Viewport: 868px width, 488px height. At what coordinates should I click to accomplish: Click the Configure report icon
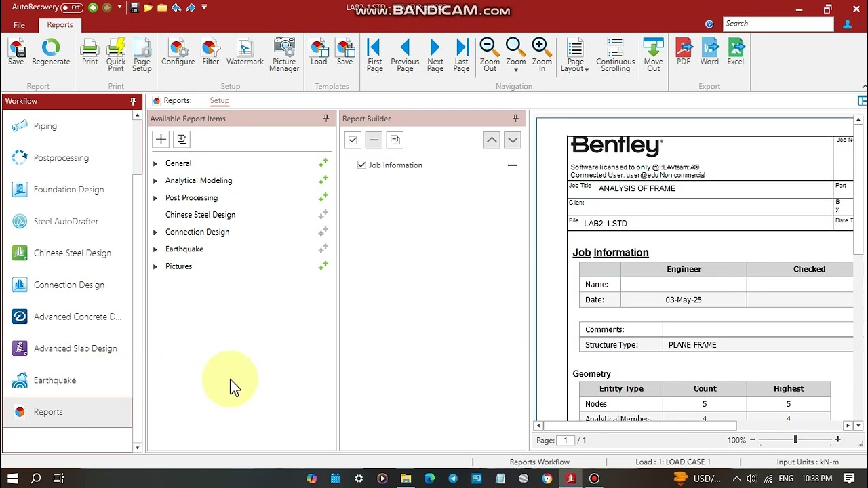click(178, 53)
